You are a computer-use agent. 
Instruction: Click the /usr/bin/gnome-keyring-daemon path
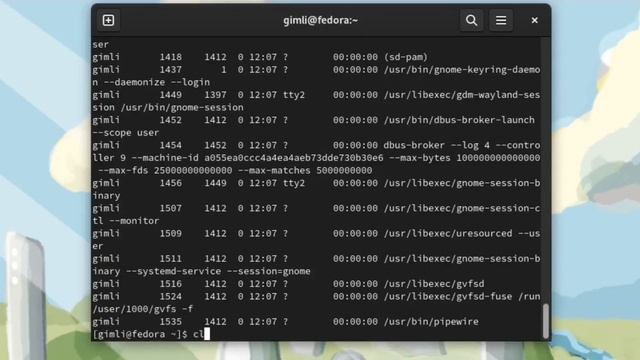point(462,70)
